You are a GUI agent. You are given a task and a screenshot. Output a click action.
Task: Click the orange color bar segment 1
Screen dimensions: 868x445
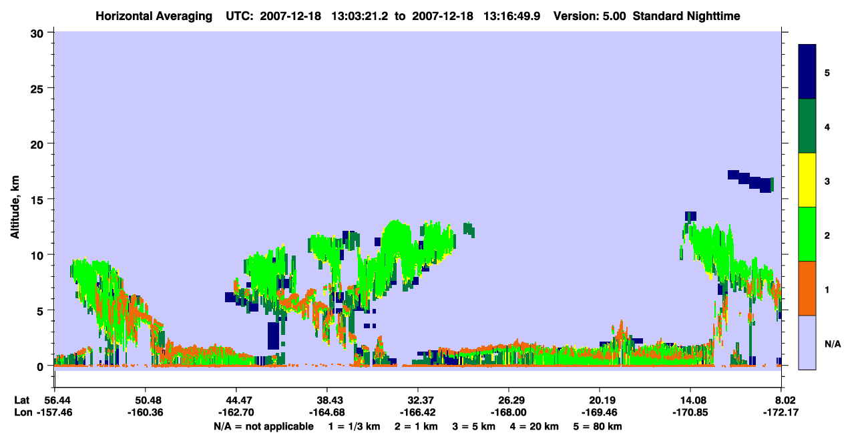click(807, 288)
